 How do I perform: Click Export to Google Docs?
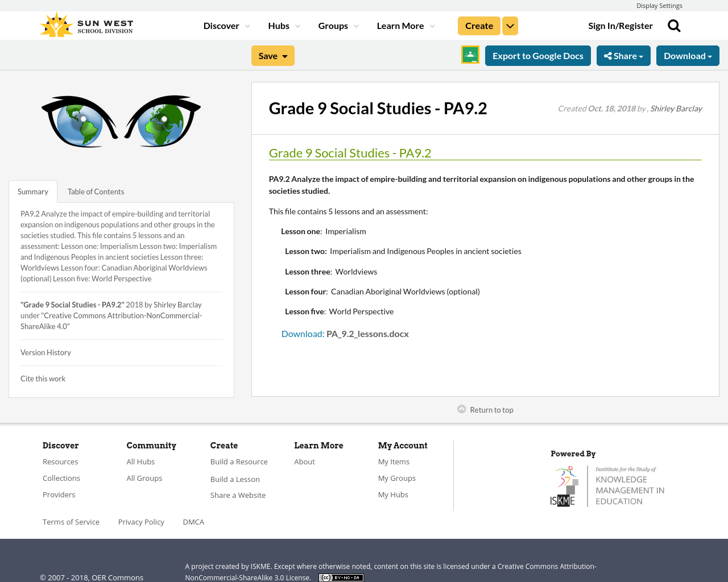537,55
